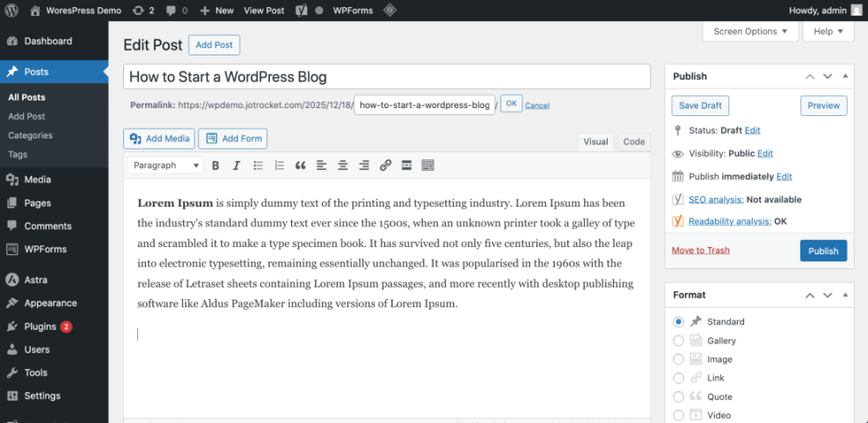Align text left
Viewport: 868px width, 423px height.
tap(322, 165)
